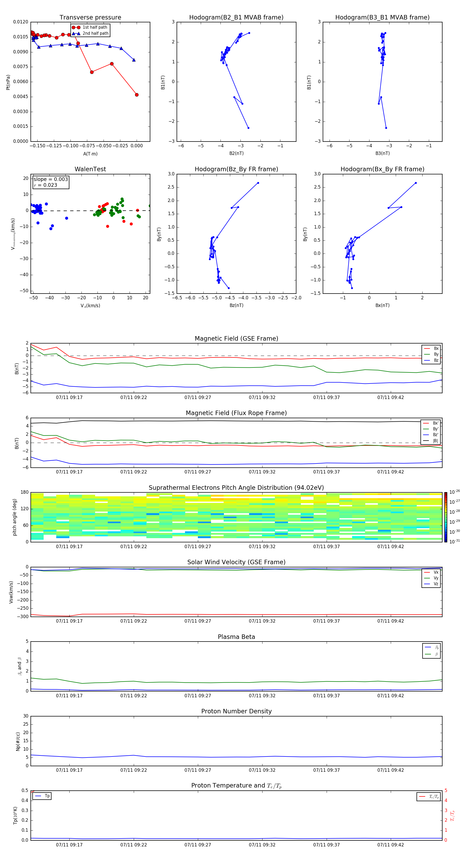Select the '2nd half path' legend entry
Screen dimensions: 473x868
[x=90, y=33]
